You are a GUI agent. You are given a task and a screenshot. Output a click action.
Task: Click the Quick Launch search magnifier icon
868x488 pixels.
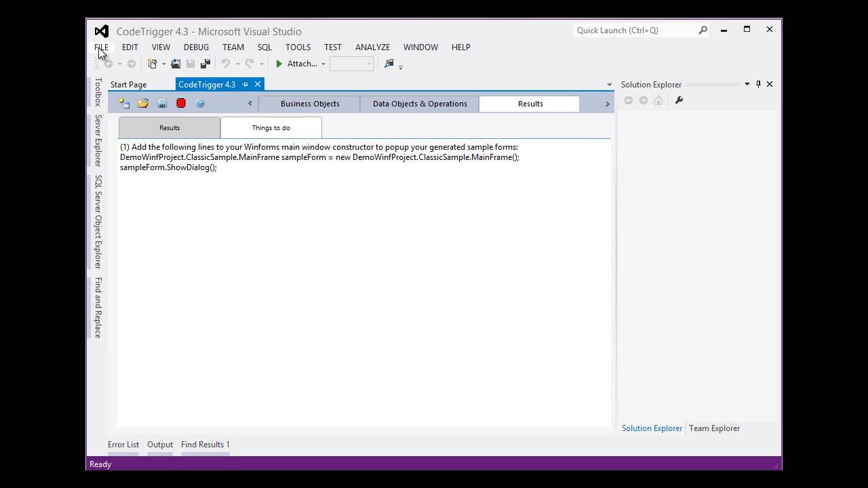703,30
